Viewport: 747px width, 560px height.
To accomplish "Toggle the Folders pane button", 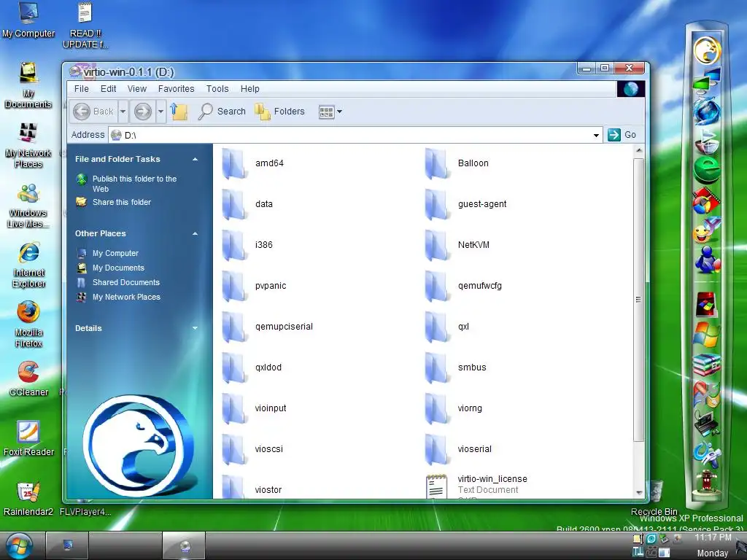I will point(279,112).
